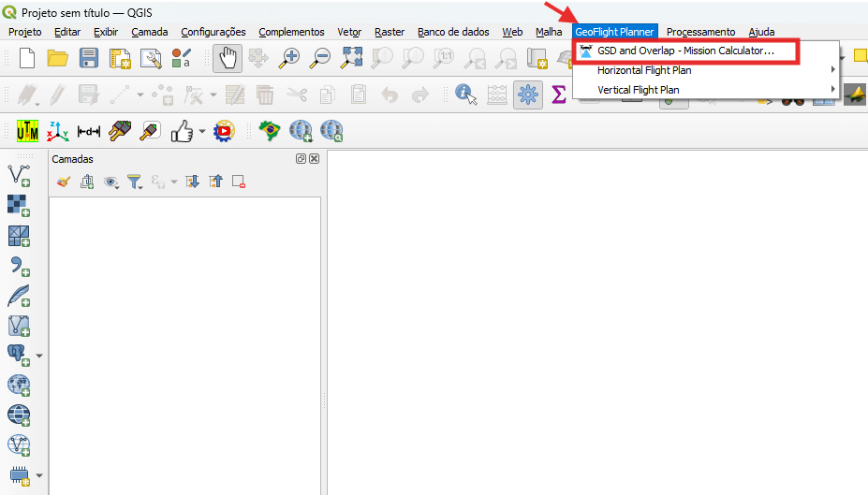Open the Vetor menu
Viewport: 868px width, 495px height.
[349, 32]
